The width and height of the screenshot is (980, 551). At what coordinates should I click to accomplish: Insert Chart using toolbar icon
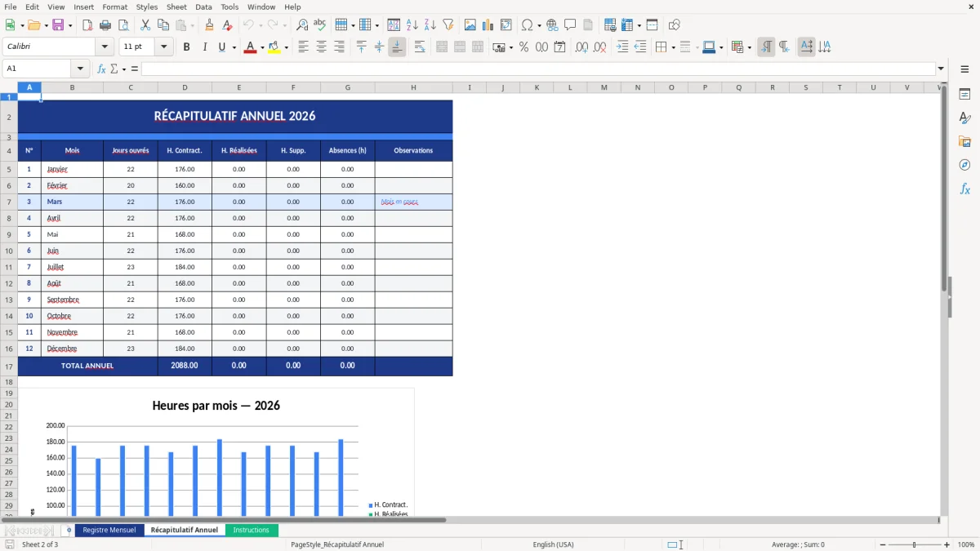pos(488,25)
